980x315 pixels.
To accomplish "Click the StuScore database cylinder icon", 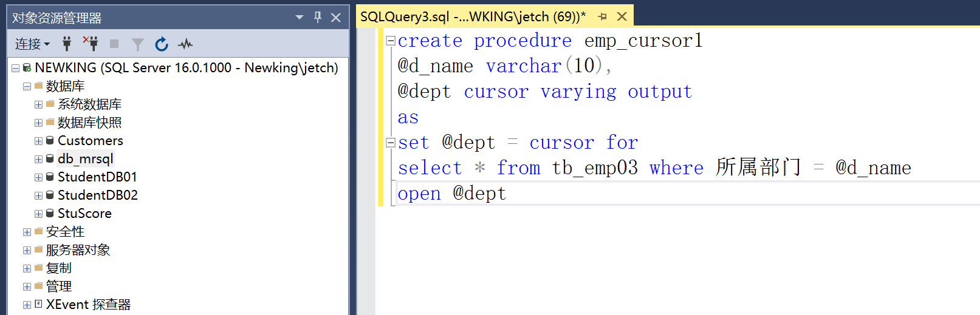I will [x=50, y=214].
